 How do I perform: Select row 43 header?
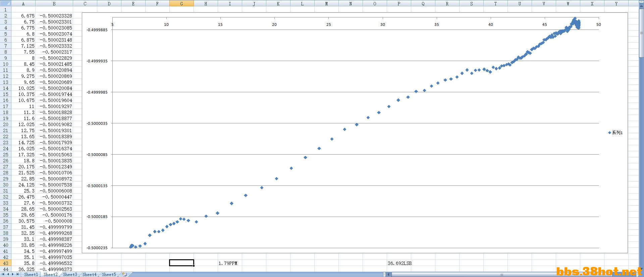pyautogui.click(x=5, y=263)
